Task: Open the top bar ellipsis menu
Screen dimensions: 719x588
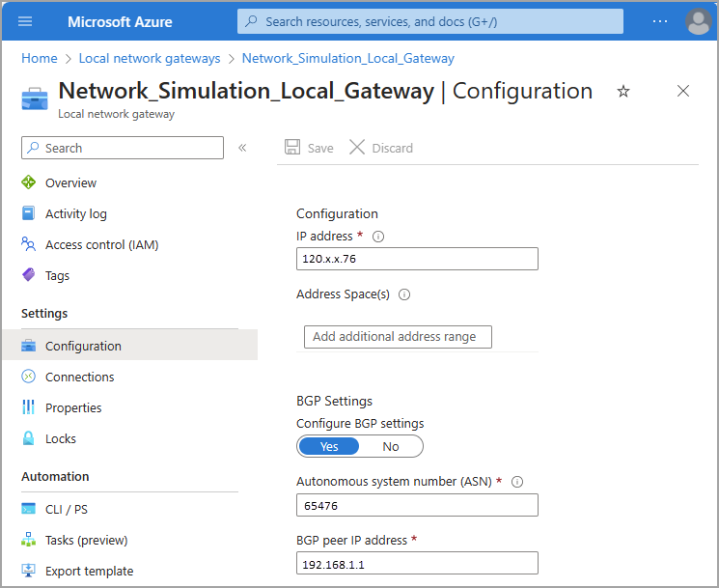Action: click(x=660, y=21)
